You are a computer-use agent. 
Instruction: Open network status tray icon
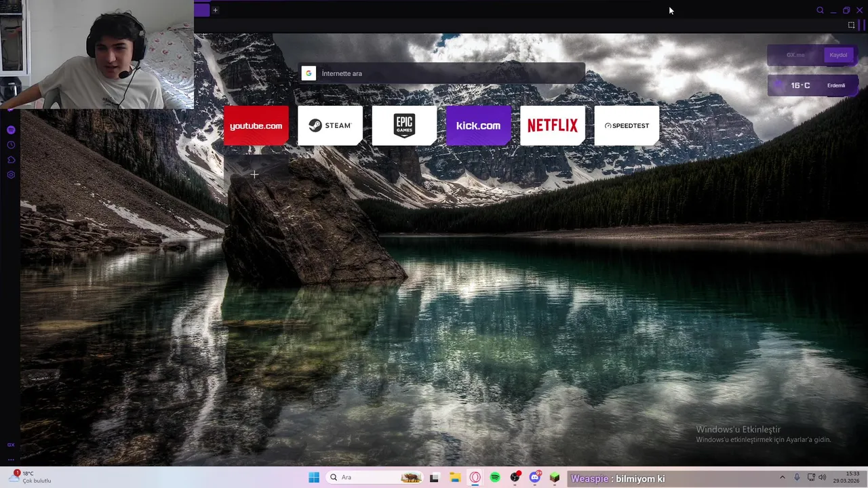coord(812,477)
